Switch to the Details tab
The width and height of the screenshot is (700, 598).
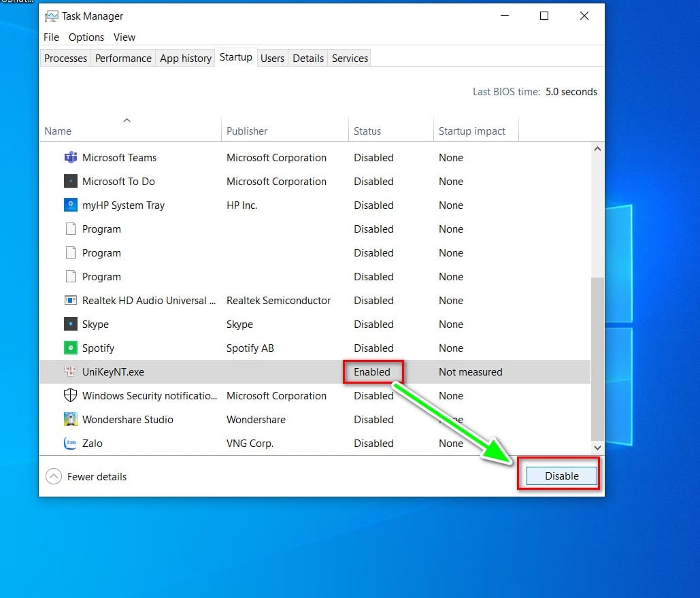[308, 58]
